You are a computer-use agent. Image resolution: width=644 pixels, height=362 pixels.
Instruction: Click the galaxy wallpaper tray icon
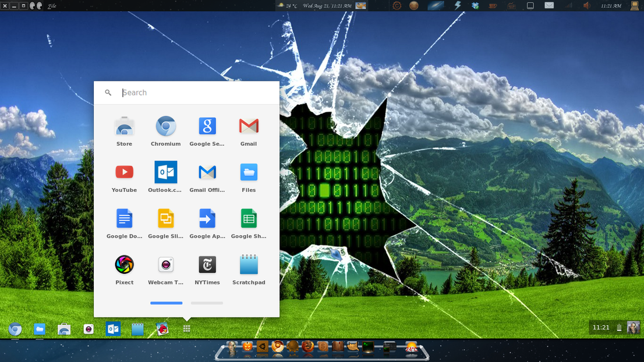point(436,6)
